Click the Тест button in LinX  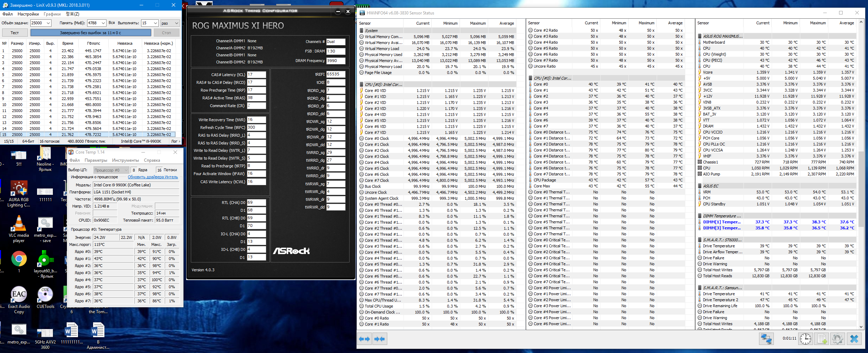[14, 33]
